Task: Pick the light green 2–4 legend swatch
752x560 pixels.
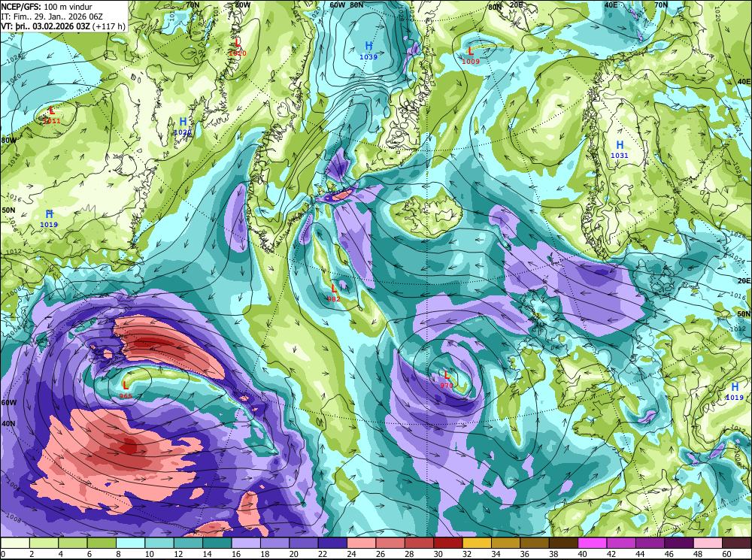Action: click(44, 543)
